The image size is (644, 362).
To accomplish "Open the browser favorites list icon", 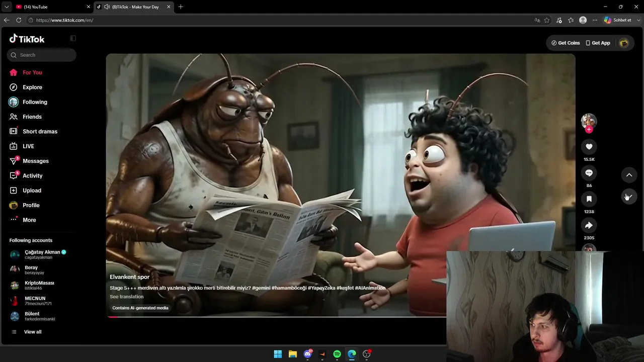I will (x=571, y=20).
